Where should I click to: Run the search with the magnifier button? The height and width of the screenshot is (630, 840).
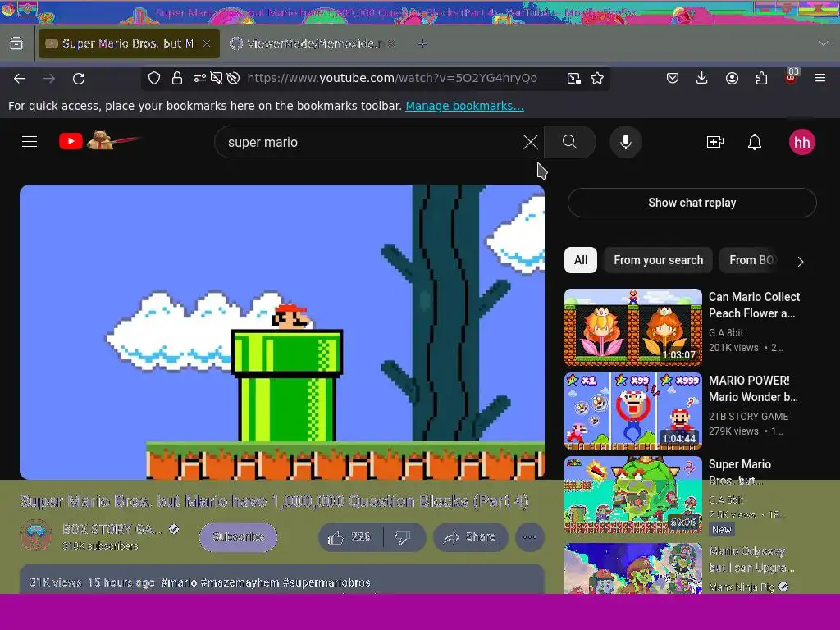tap(570, 142)
